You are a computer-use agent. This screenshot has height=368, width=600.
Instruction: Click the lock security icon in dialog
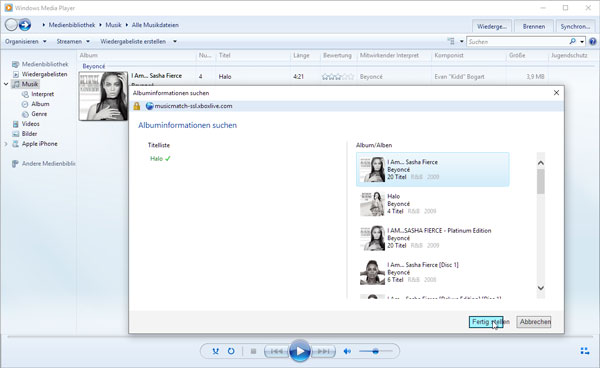pyautogui.click(x=137, y=106)
